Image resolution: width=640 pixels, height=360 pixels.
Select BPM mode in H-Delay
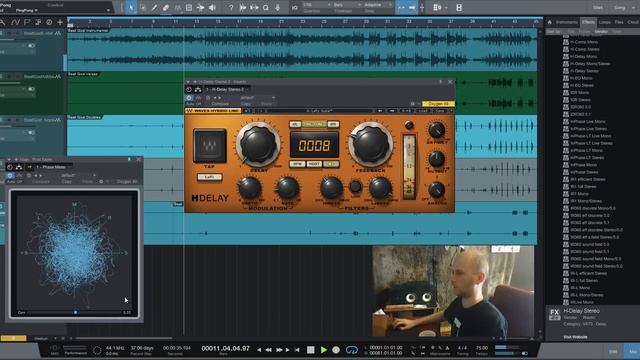click(297, 164)
